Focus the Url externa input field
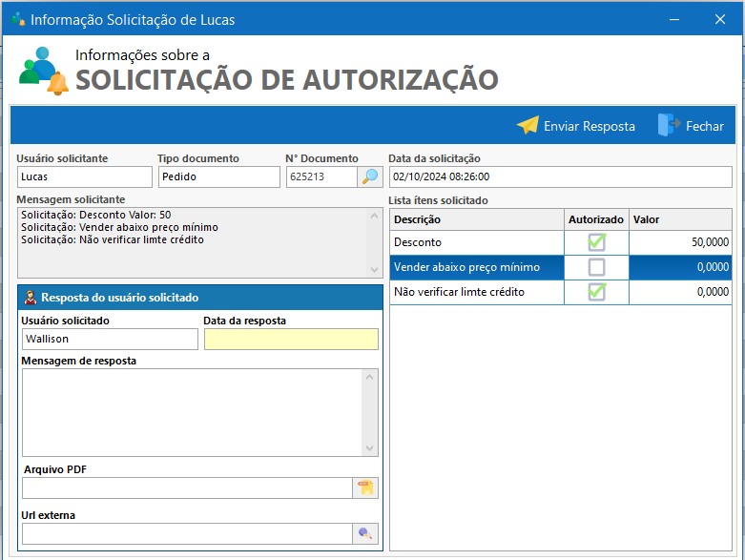The image size is (745, 560). [x=187, y=534]
